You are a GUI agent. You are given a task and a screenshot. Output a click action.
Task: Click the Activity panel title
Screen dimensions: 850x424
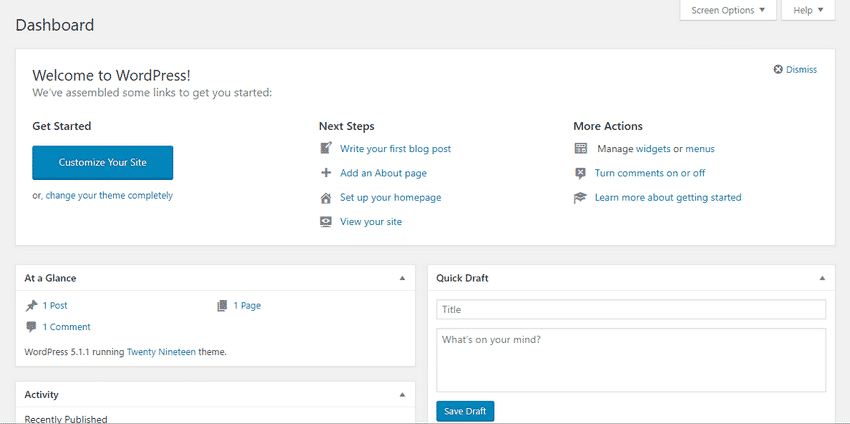tap(42, 395)
